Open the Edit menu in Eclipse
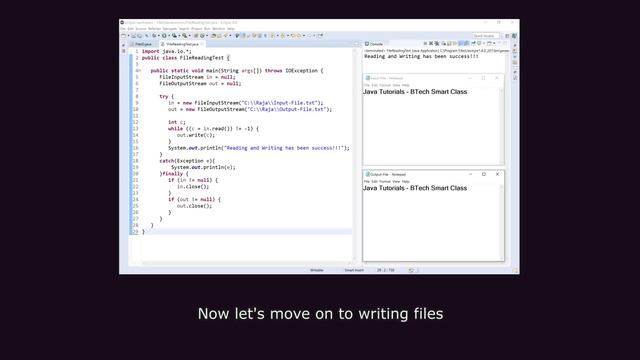The width and height of the screenshot is (640, 360). click(x=130, y=29)
